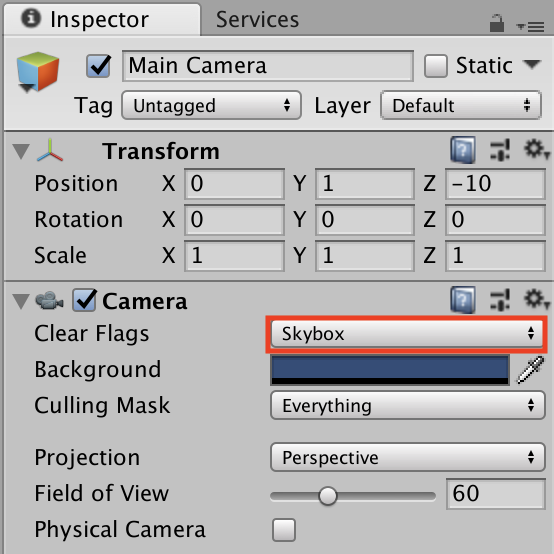The height and width of the screenshot is (554, 554).
Task: Open Camera presets selector icon
Action: 500,300
